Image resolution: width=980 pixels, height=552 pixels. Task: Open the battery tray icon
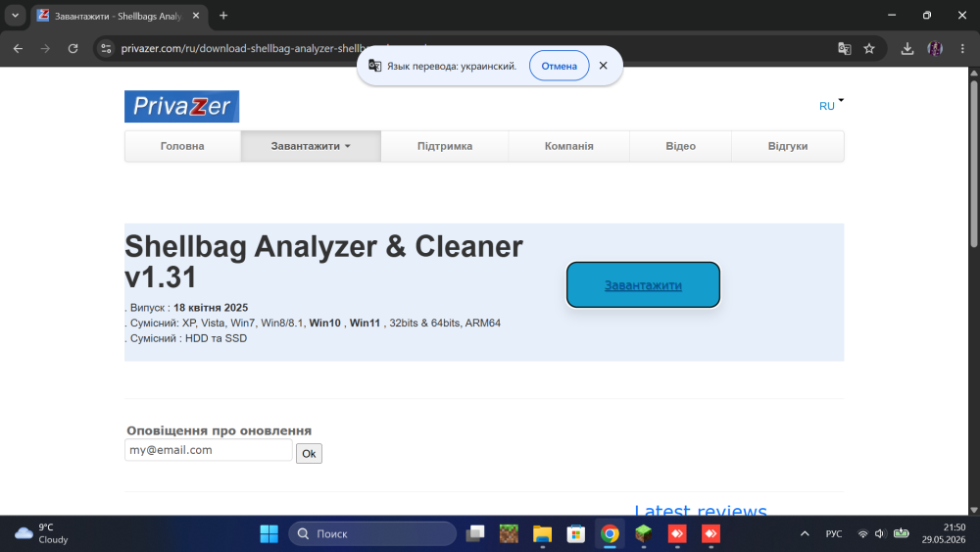coord(902,534)
